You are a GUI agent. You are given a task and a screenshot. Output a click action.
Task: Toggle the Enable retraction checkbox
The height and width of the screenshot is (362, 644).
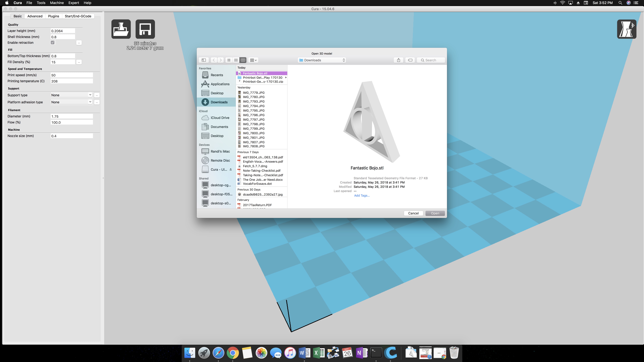(x=52, y=42)
